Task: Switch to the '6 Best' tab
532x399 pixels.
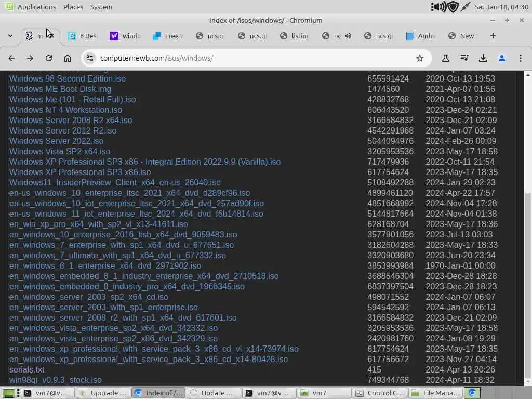Action: (82, 36)
